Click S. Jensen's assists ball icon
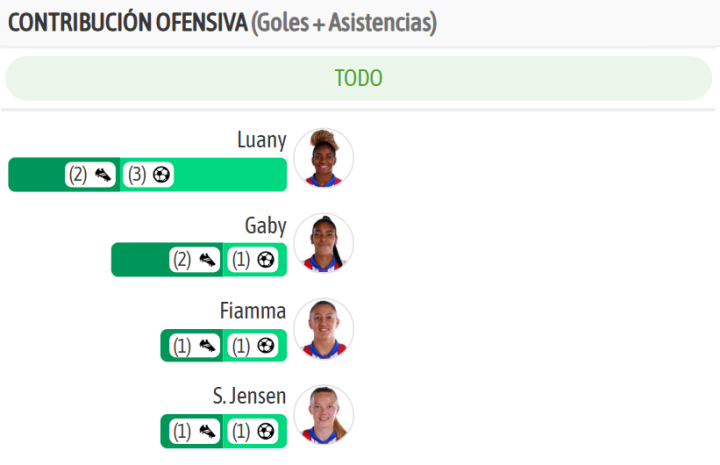 coord(265,432)
